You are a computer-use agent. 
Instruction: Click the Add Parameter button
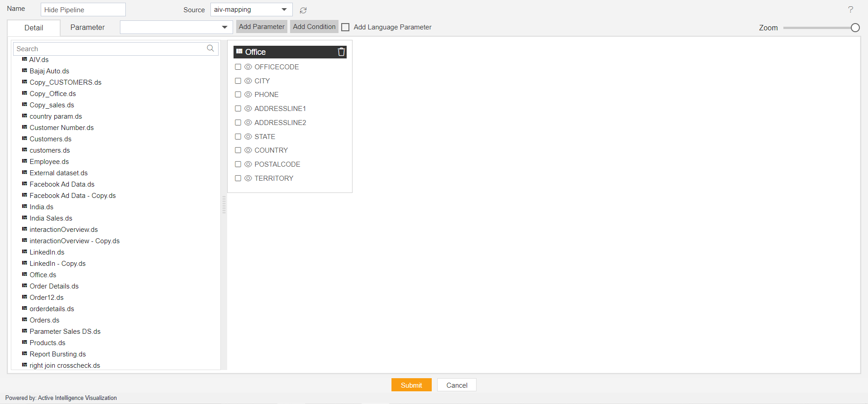262,27
